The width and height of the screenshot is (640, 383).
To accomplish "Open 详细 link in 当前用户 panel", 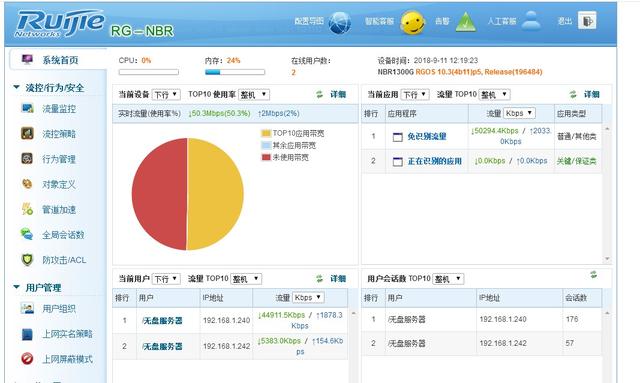I will [338, 278].
